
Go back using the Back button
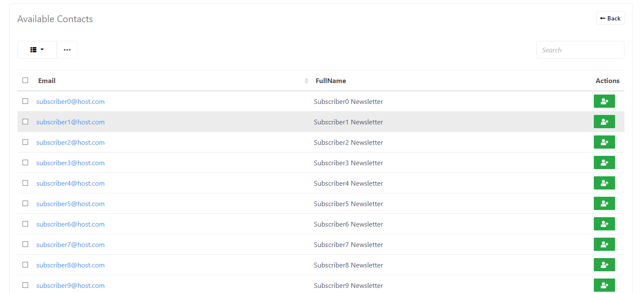[610, 18]
